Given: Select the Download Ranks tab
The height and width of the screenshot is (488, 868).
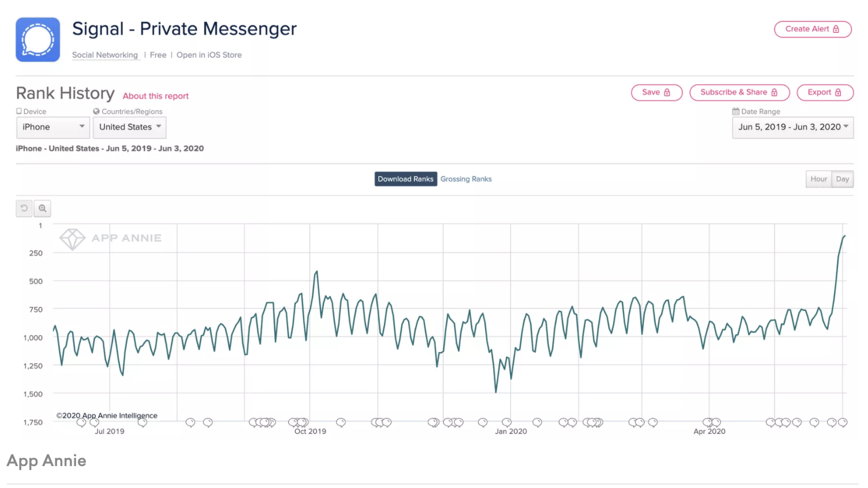Looking at the screenshot, I should [406, 179].
